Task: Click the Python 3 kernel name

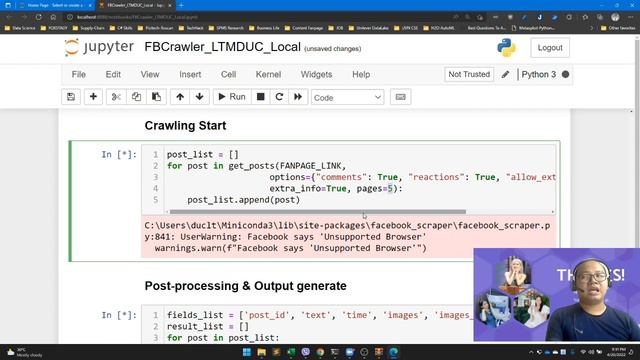Action: point(538,74)
